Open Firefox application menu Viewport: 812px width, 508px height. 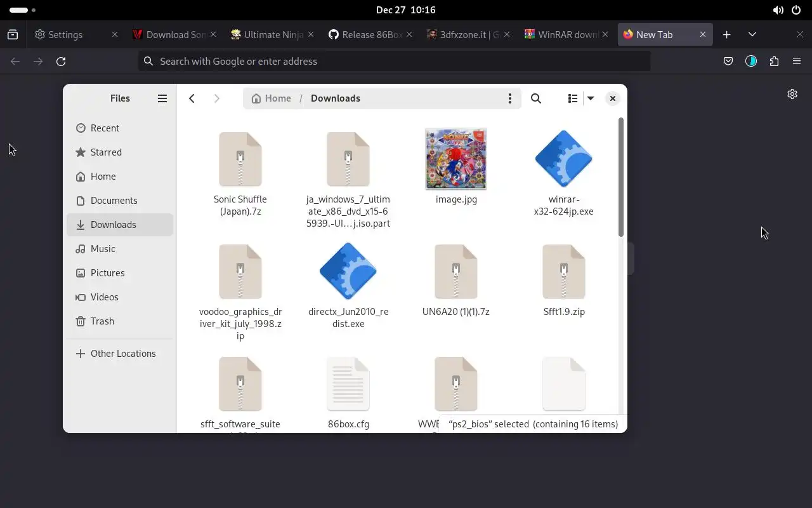797,62
